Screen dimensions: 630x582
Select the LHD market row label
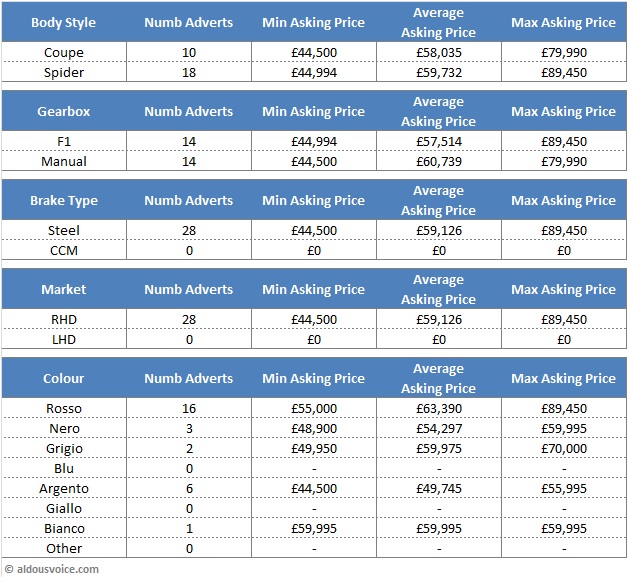pos(64,339)
